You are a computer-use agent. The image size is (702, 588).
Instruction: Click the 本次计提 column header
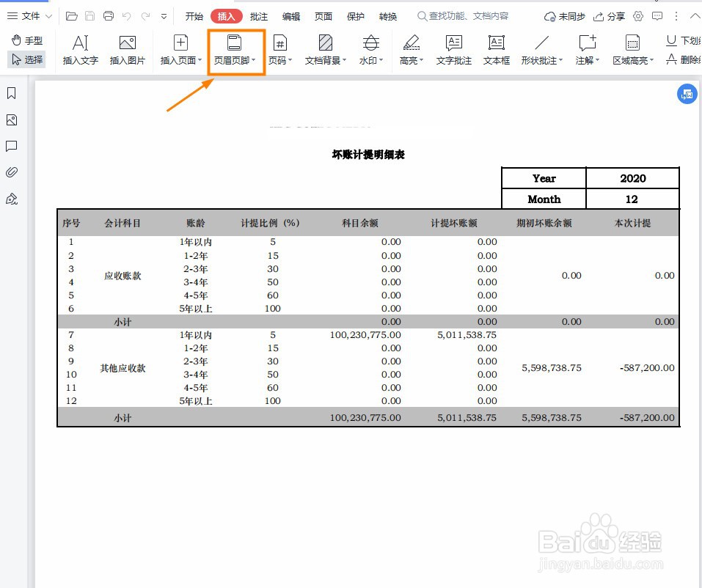[x=632, y=223]
